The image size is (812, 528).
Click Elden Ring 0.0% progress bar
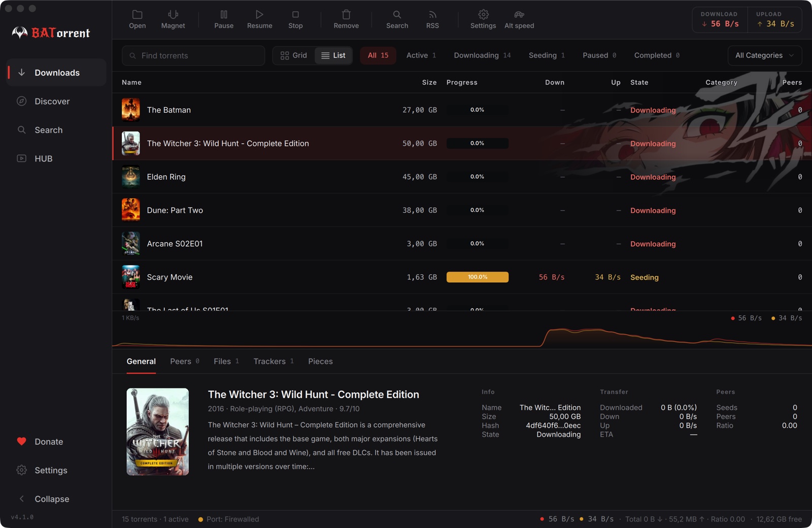click(478, 177)
